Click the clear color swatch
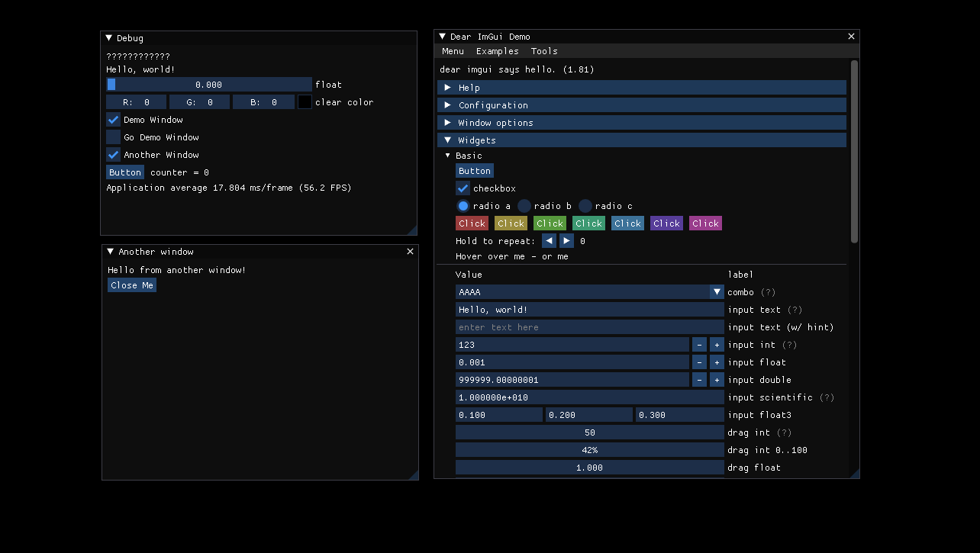This screenshot has width=980, height=553. click(x=305, y=102)
